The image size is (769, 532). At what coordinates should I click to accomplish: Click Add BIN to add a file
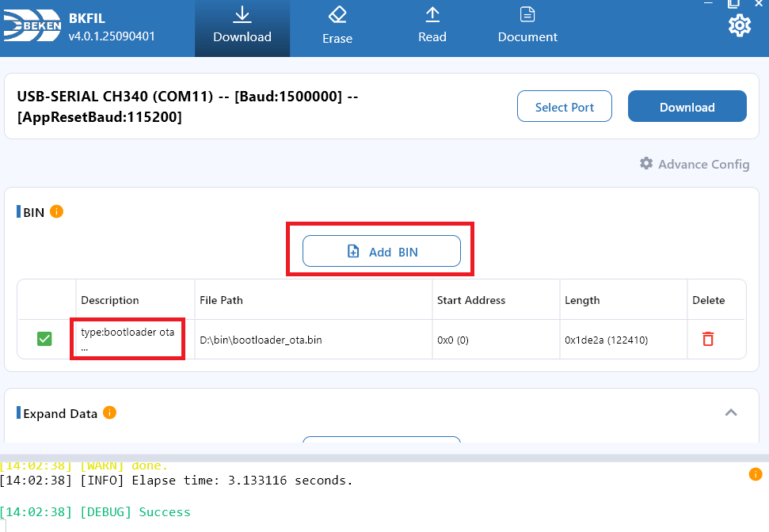[382, 251]
